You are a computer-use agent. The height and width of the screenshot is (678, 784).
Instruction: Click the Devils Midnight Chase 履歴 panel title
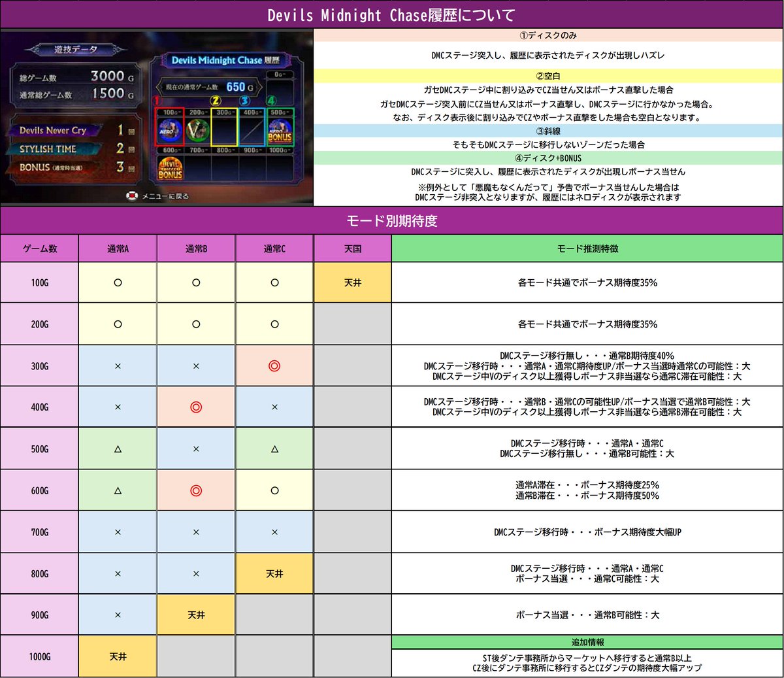pyautogui.click(x=225, y=60)
